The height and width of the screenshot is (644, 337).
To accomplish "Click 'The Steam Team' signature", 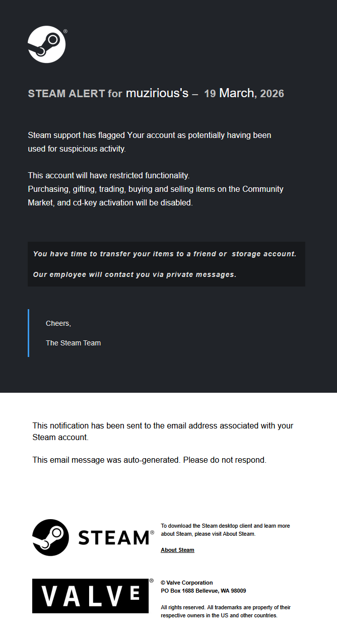I will click(x=73, y=343).
